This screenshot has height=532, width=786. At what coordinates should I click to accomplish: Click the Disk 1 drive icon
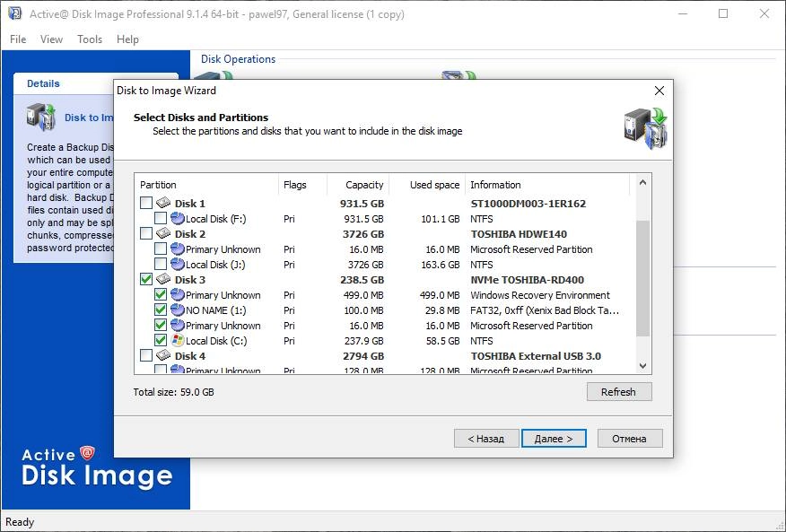[x=163, y=203]
